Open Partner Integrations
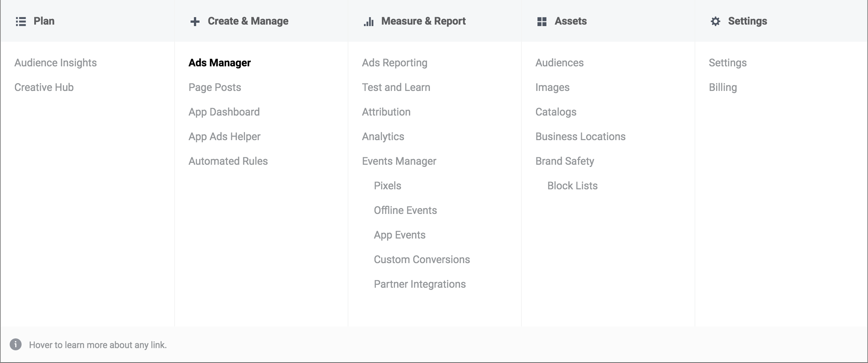 click(x=420, y=284)
